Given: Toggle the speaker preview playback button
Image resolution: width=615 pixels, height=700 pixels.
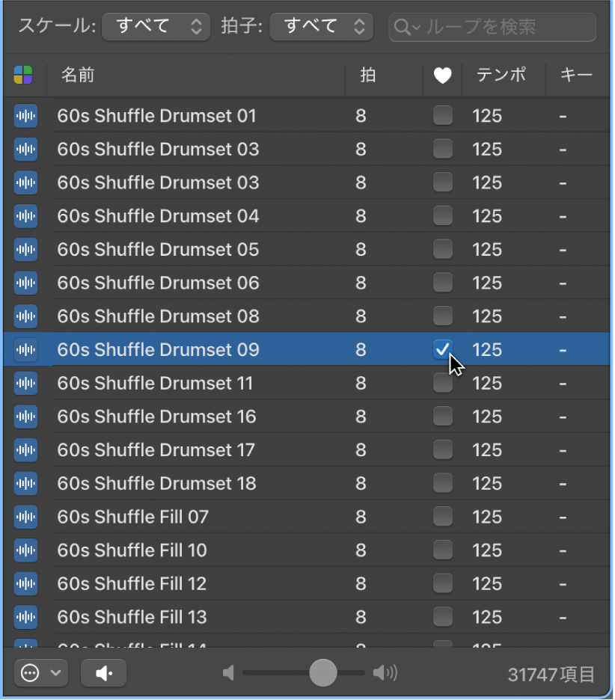Looking at the screenshot, I should (103, 673).
